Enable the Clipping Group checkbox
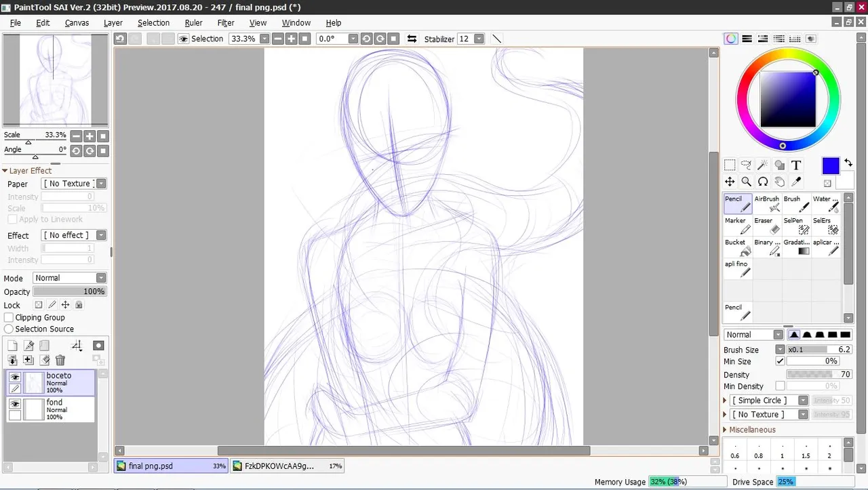868x490 pixels. (9, 317)
